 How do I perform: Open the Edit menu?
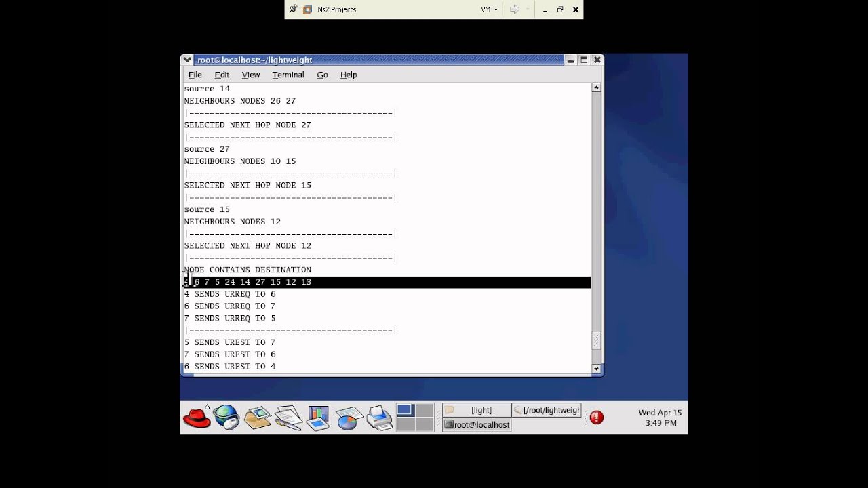click(222, 75)
